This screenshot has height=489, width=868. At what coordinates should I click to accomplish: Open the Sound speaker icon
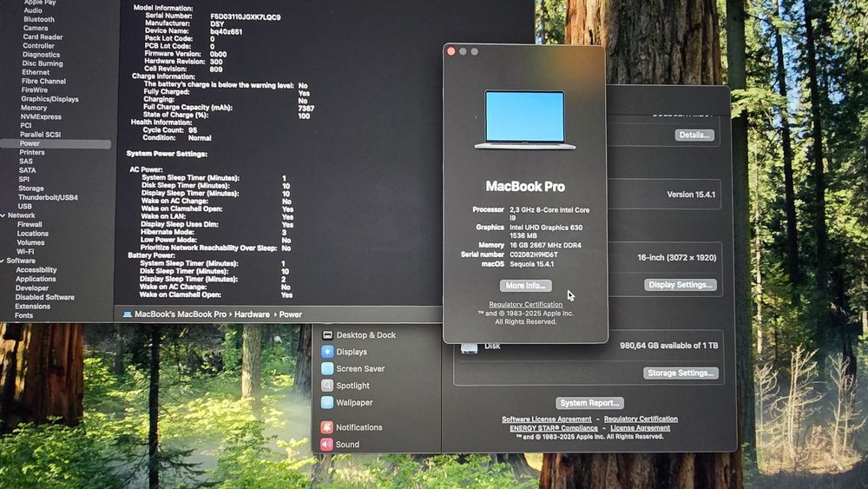[x=327, y=444]
